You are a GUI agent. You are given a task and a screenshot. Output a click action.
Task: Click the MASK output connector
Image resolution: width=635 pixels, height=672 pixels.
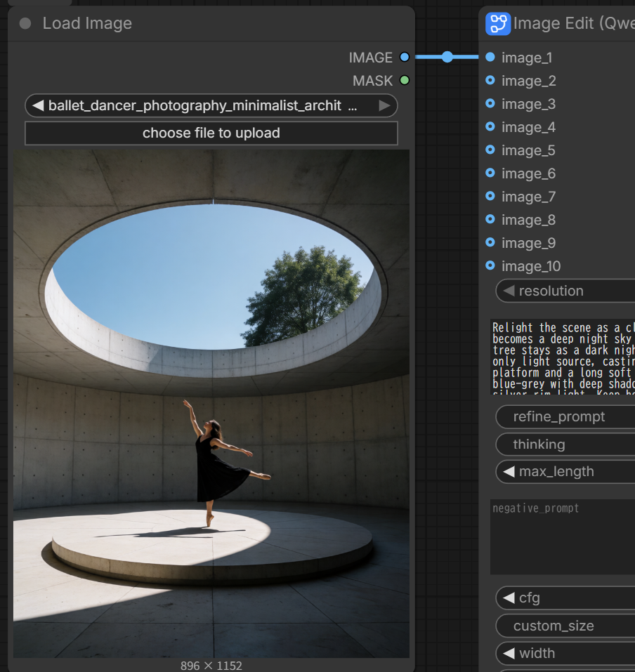coord(405,80)
